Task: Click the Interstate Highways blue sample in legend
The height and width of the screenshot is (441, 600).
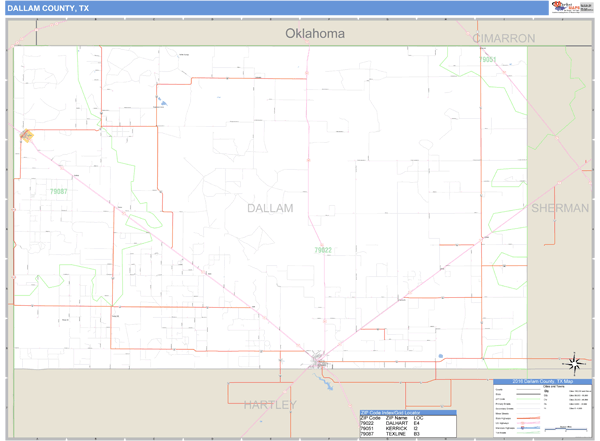Action: 528,428
